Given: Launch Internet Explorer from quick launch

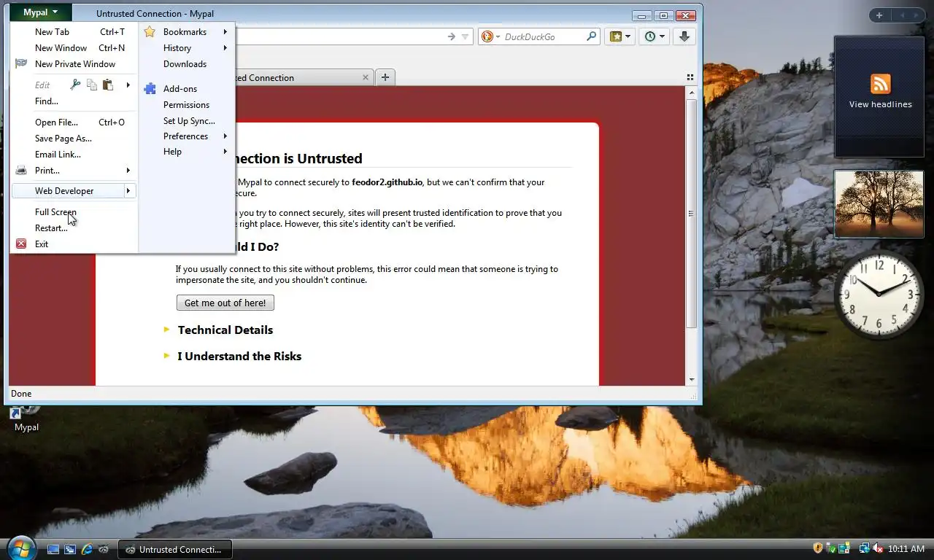Looking at the screenshot, I should (x=87, y=549).
